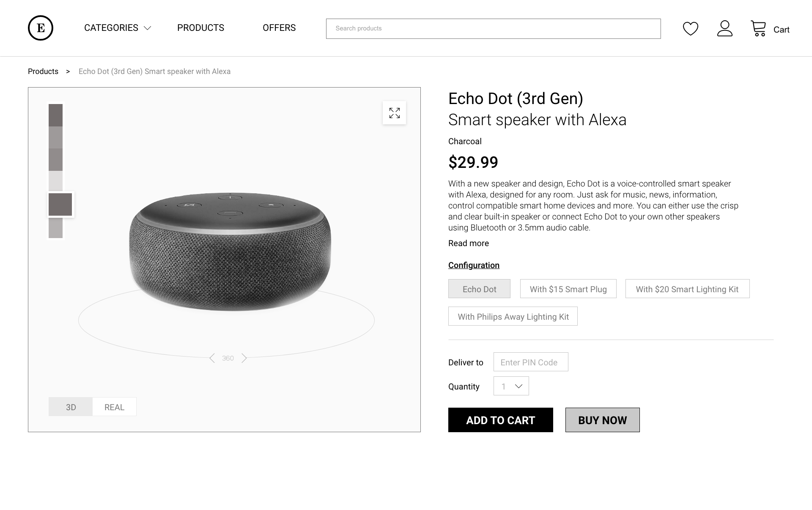Rotate 360 view left arrow

coord(212,358)
